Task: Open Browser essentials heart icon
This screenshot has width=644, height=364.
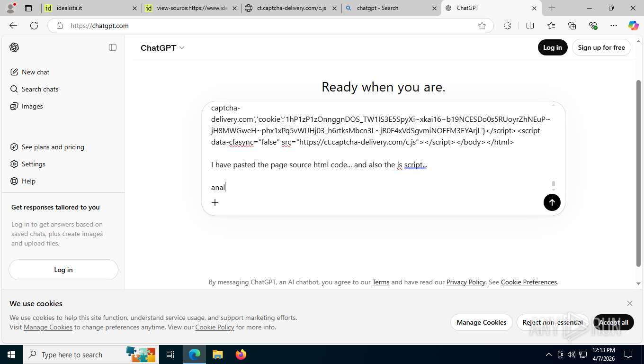Action: 593,26
